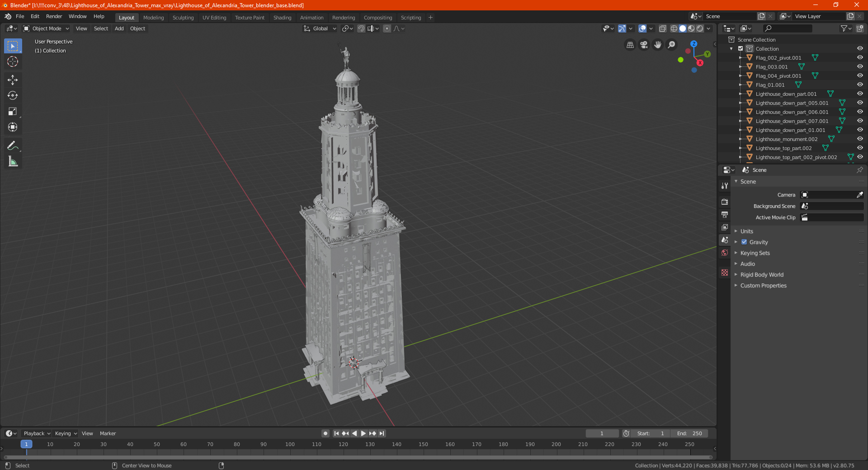The width and height of the screenshot is (868, 470).
Task: Select the Scale tool
Action: [x=13, y=111]
